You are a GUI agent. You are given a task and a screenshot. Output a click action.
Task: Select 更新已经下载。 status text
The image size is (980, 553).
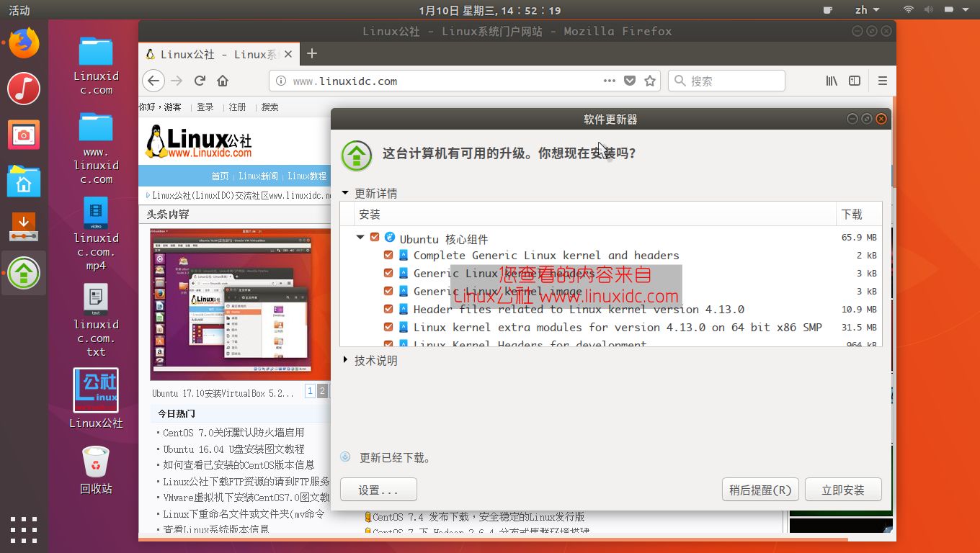click(x=395, y=457)
